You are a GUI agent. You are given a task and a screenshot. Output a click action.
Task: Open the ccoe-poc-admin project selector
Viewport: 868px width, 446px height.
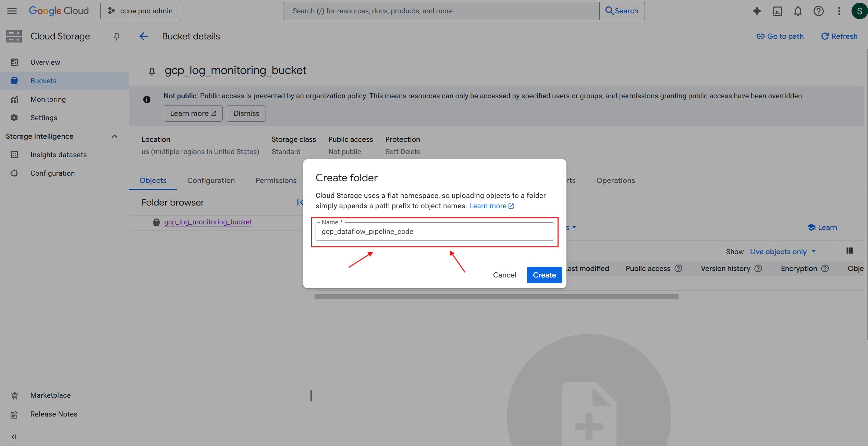click(141, 11)
